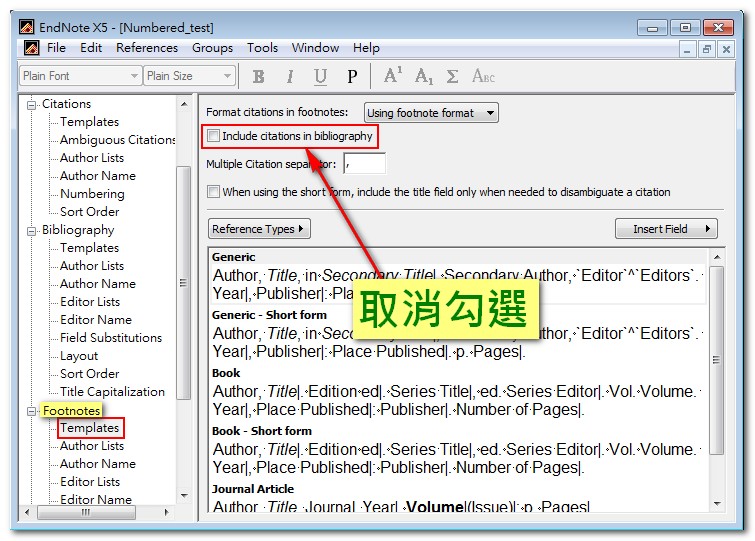Viewport: 755px width, 541px height.
Task: Select Author Lists under Footnotes
Action: 91,446
